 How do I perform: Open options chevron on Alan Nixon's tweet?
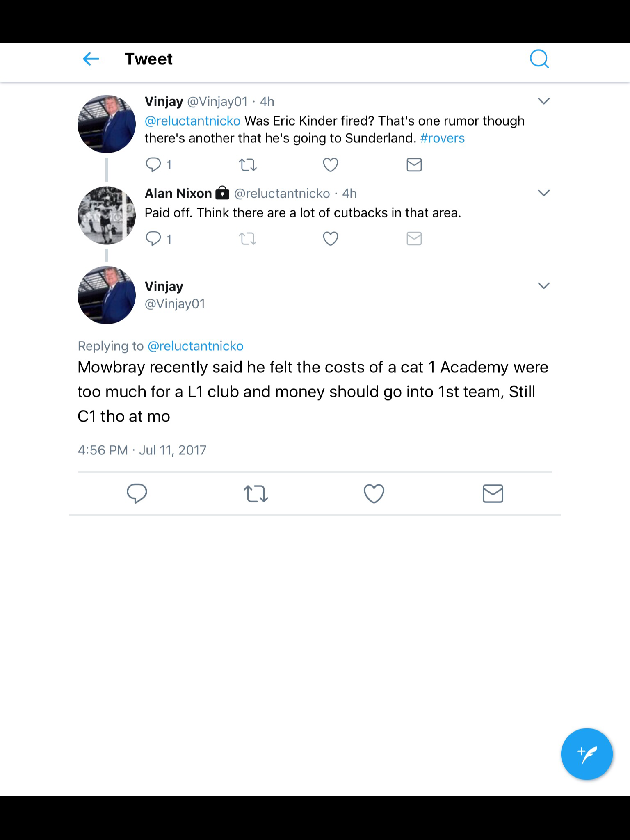[543, 193]
